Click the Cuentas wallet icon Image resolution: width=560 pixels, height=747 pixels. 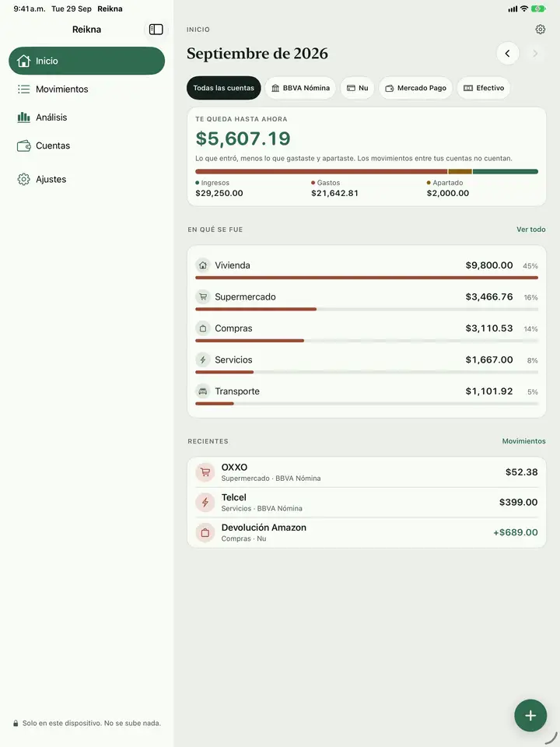23,146
